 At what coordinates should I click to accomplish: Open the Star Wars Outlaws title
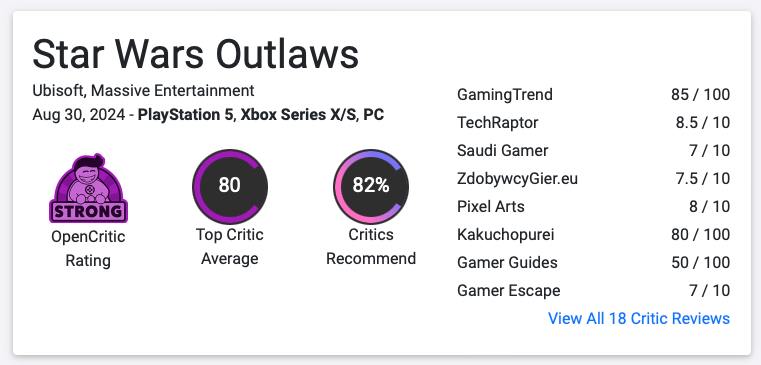196,54
